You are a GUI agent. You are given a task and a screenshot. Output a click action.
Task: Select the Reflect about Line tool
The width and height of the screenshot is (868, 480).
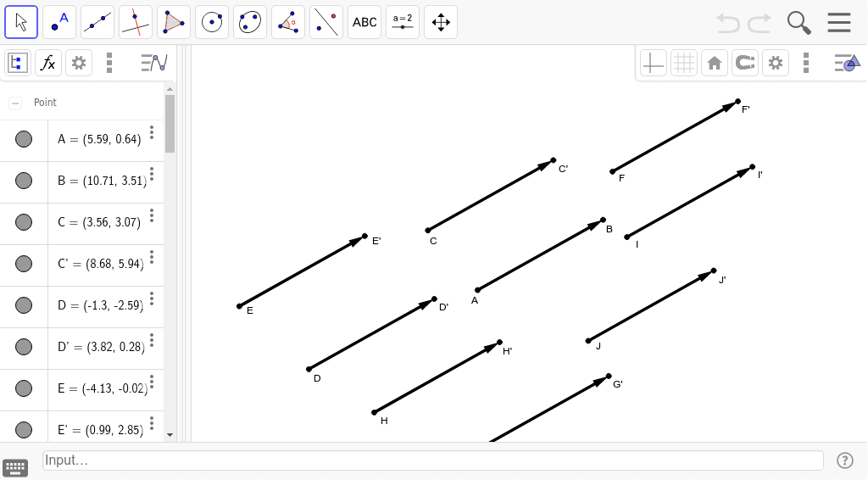(x=326, y=22)
